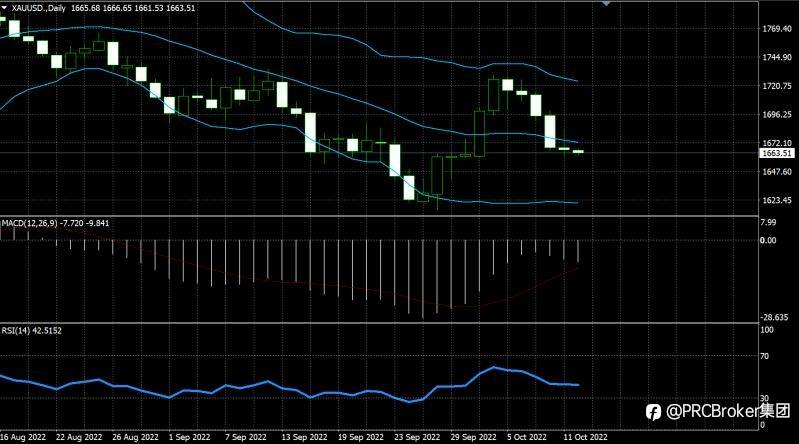Click the 11 Oct 2022 date label
Viewport: 800px width, 444px height.
[x=585, y=437]
